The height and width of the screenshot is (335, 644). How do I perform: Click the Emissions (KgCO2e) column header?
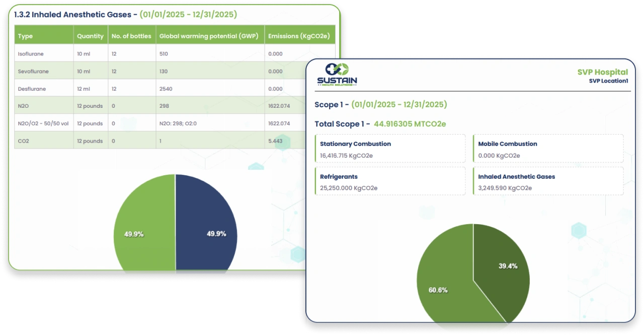point(298,36)
